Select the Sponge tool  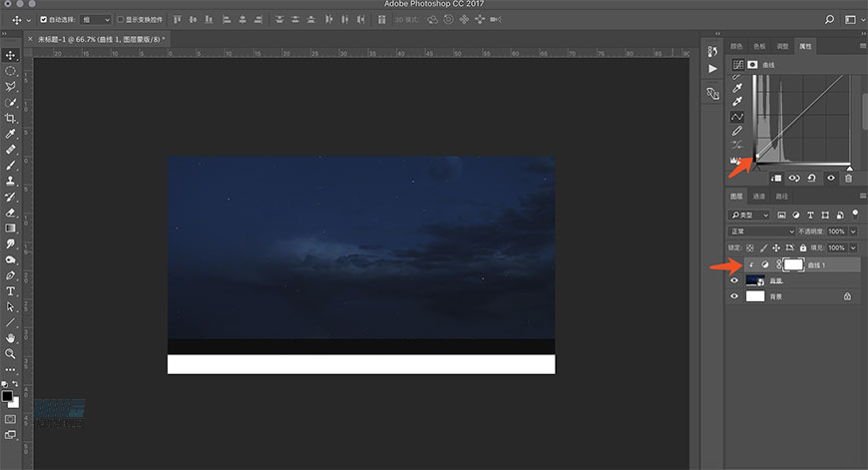(x=11, y=259)
